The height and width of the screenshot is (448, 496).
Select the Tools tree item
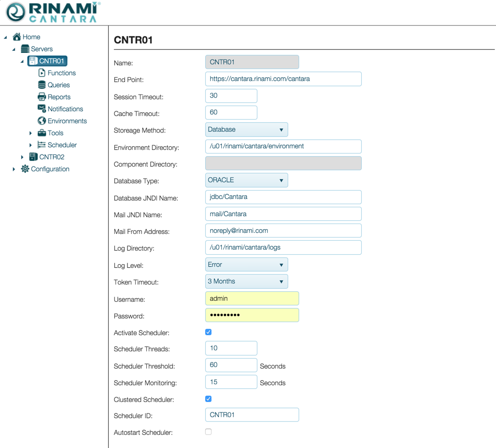click(55, 133)
